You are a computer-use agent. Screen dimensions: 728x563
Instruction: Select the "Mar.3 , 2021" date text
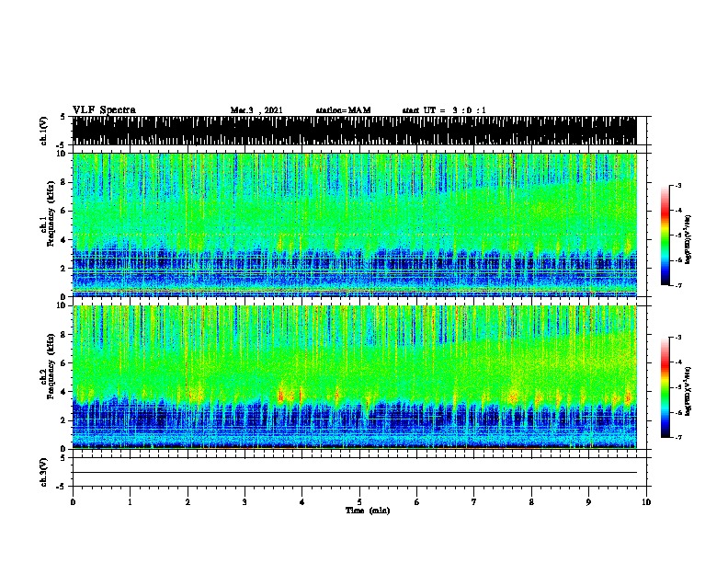coord(256,110)
